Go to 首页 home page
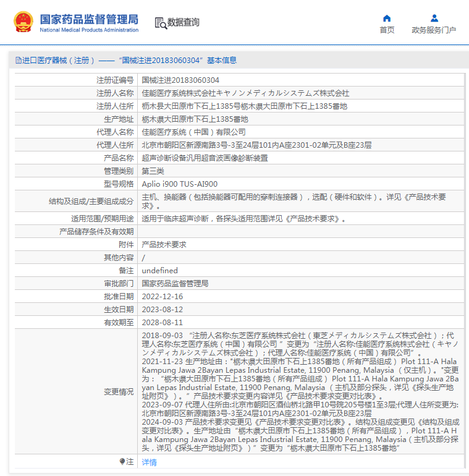This screenshot has height=476, width=469. tap(387, 30)
